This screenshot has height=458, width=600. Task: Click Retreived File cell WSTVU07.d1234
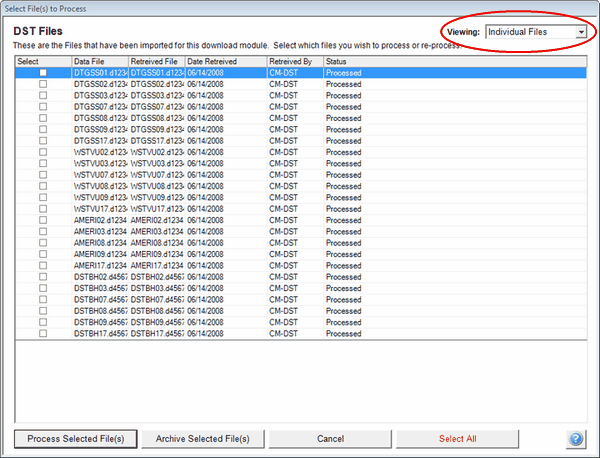pos(157,175)
